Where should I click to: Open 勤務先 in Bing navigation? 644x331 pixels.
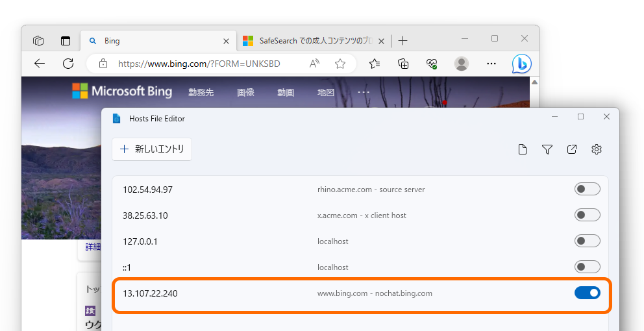[201, 93]
